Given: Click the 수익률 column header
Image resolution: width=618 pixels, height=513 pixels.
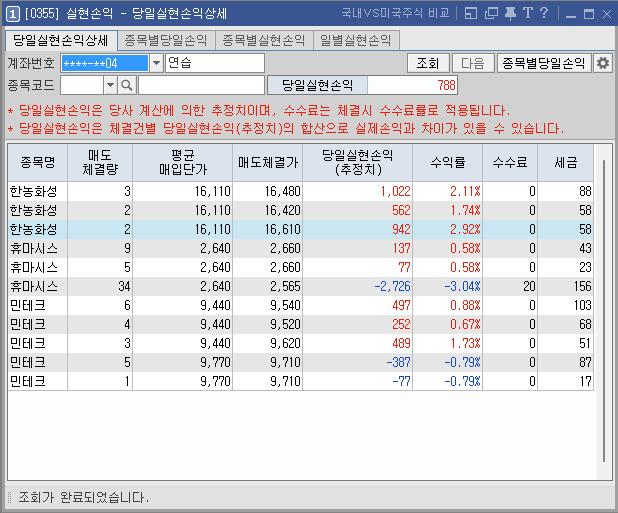Looking at the screenshot, I should point(447,162).
